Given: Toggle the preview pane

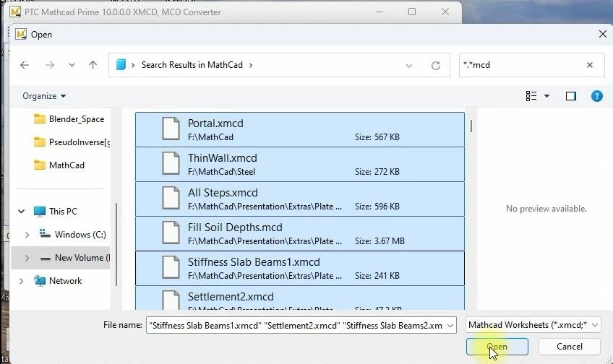Looking at the screenshot, I should (571, 96).
